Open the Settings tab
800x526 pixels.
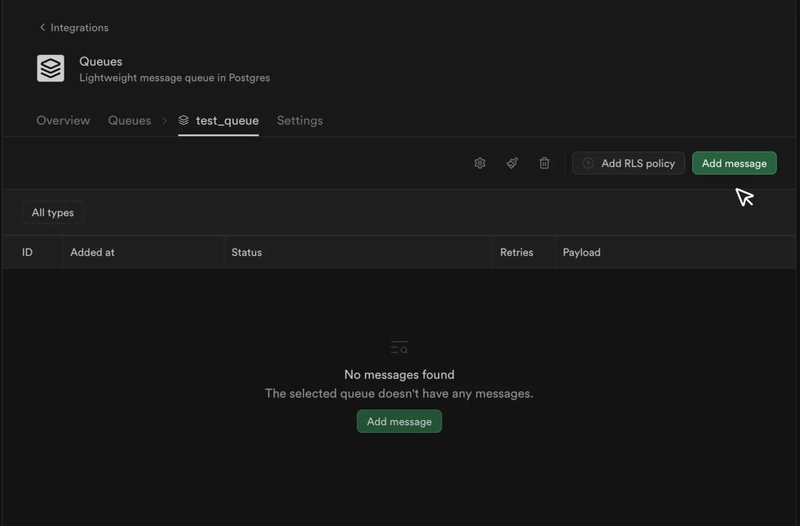(x=299, y=120)
